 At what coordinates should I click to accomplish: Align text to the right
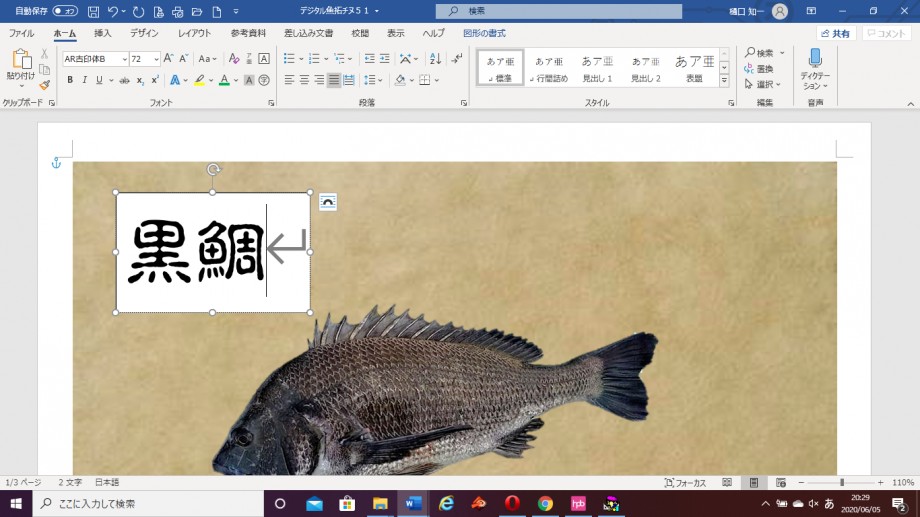(319, 80)
